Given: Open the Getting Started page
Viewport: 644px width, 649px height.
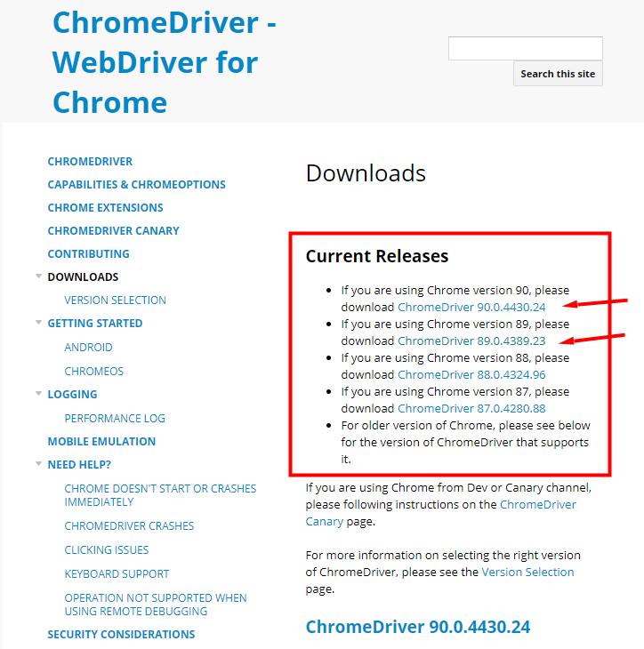Looking at the screenshot, I should pos(95,324).
